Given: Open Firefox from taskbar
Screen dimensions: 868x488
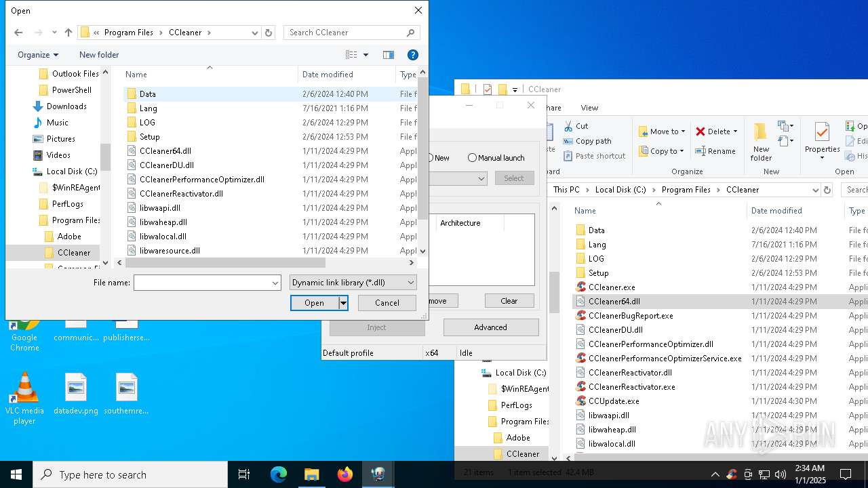Looking at the screenshot, I should [x=344, y=474].
